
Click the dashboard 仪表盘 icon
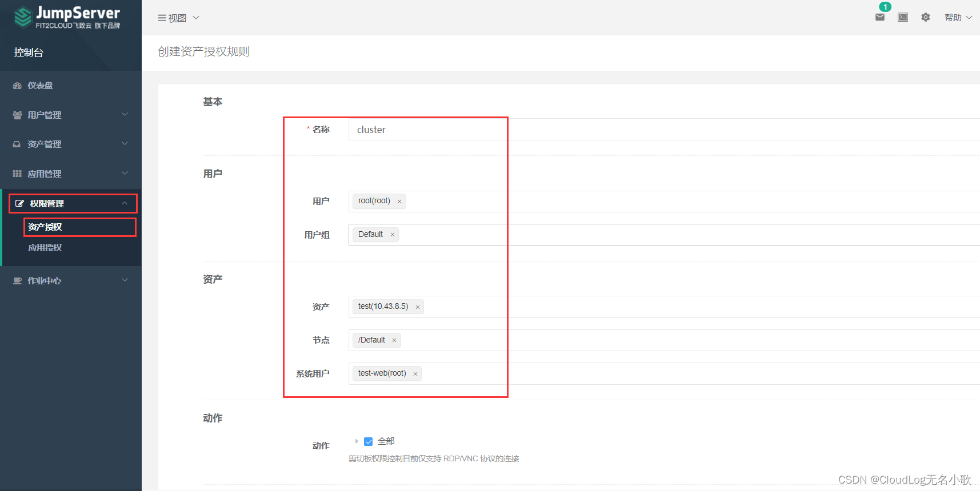[17, 86]
